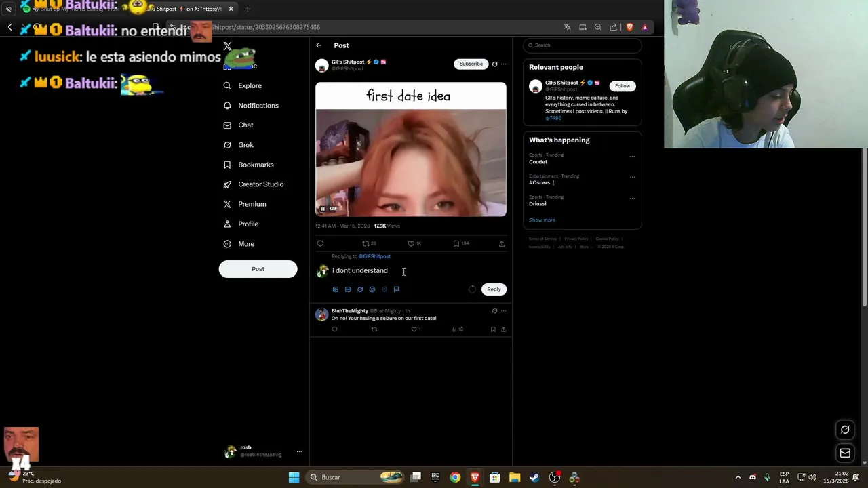This screenshot has height=488, width=868.
Task: Click Show more under What's happening
Action: pos(542,220)
